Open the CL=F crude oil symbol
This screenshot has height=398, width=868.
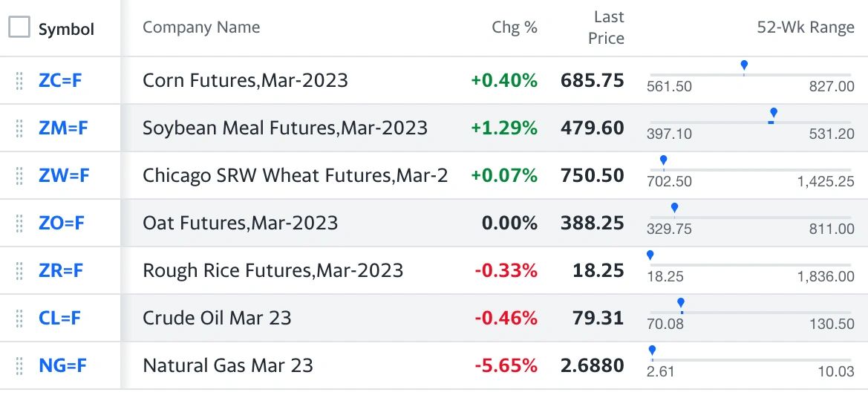[x=60, y=319]
